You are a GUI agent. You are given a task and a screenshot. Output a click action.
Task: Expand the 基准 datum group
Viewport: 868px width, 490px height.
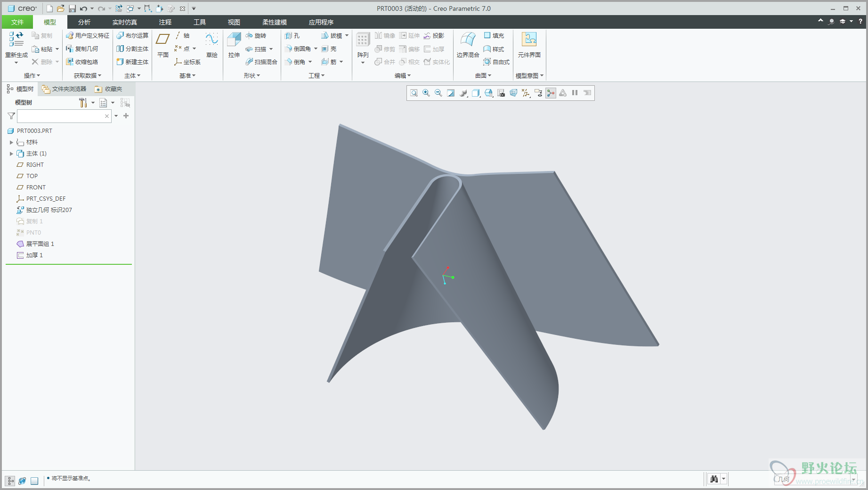coord(187,75)
